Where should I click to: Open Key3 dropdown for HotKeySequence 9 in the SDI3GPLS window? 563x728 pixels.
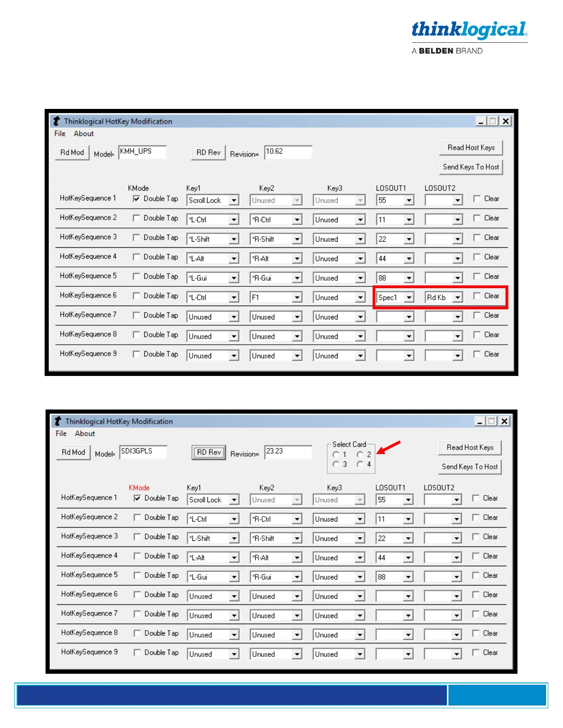point(360,654)
